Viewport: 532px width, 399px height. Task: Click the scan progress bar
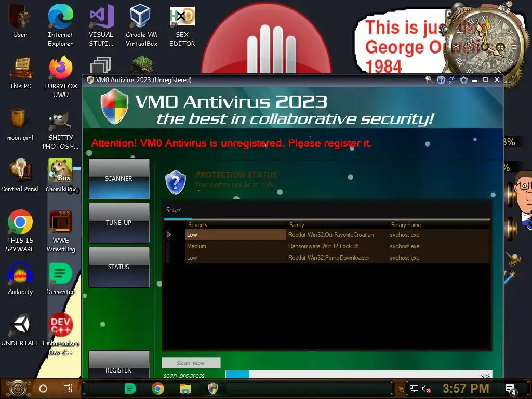click(x=358, y=375)
